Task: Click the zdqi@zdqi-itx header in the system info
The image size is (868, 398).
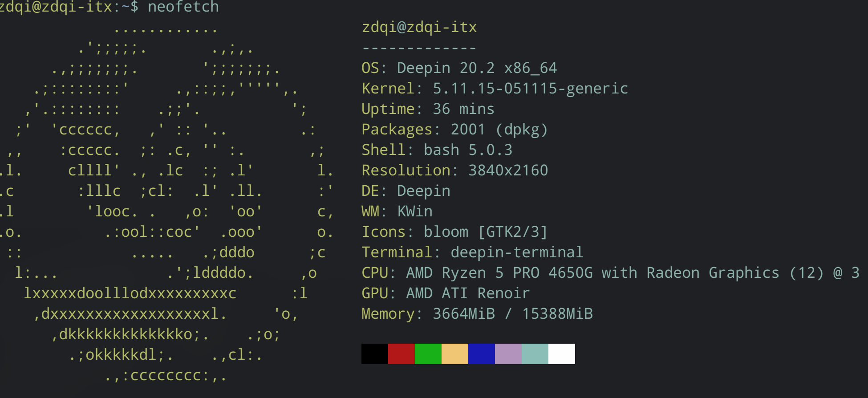Action: click(x=419, y=27)
